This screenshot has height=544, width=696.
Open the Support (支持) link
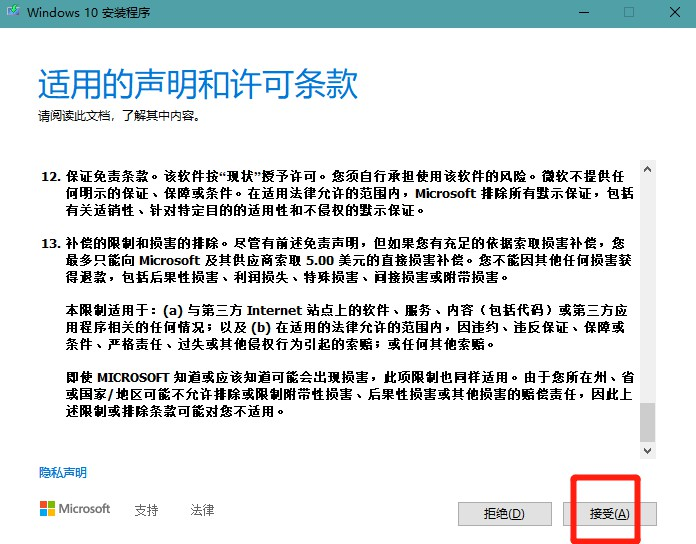(146, 510)
